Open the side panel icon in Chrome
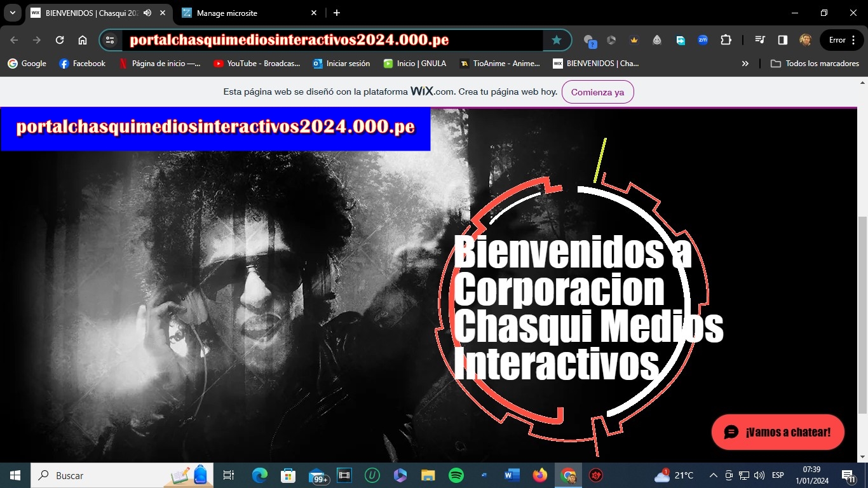Viewport: 868px width, 488px height. pos(782,40)
